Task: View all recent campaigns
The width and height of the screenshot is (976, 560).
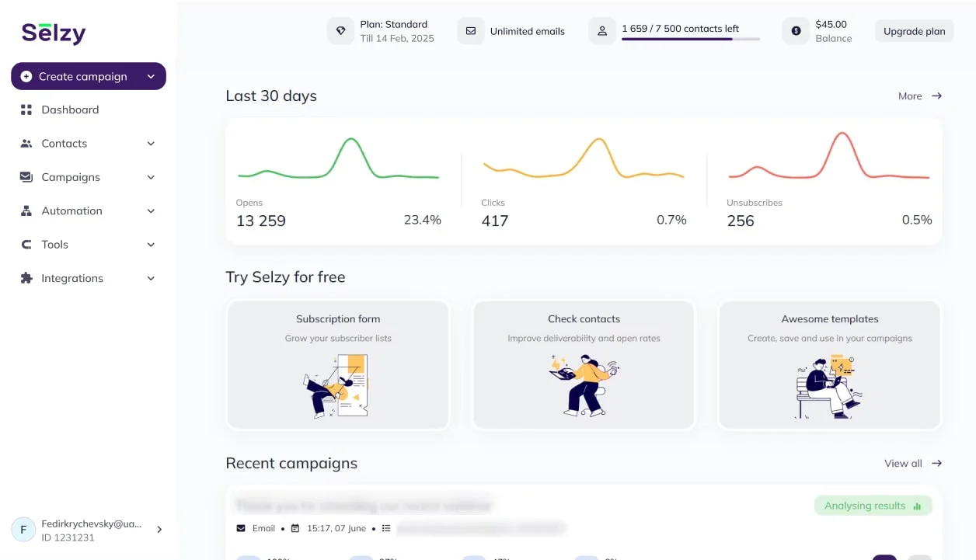Action: (x=912, y=463)
